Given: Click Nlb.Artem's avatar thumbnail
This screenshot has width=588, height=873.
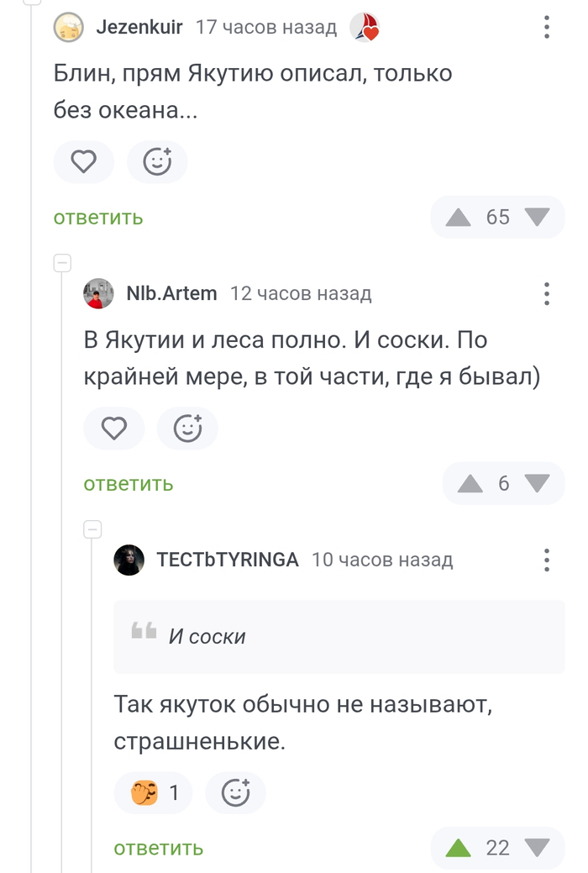Looking at the screenshot, I should [97, 293].
